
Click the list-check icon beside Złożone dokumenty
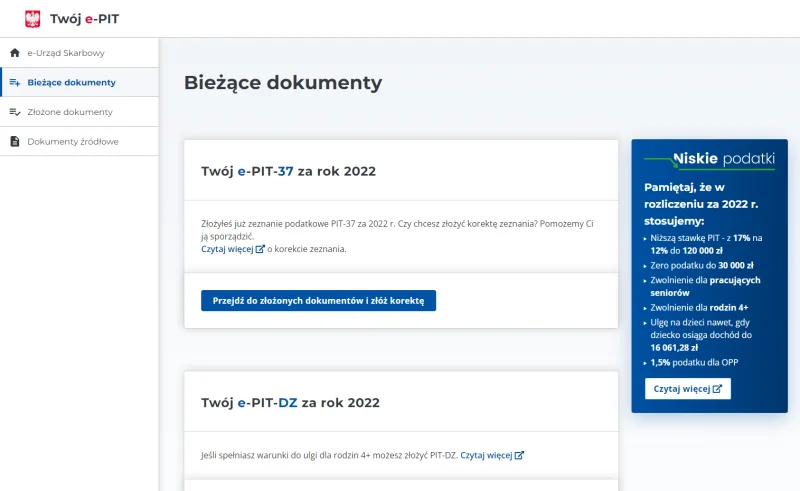[15, 112]
